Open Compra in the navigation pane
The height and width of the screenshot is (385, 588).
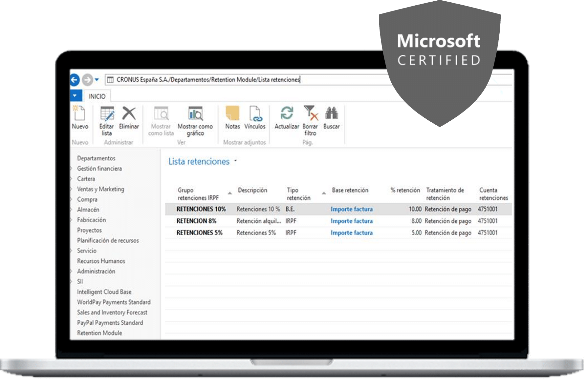tap(87, 199)
